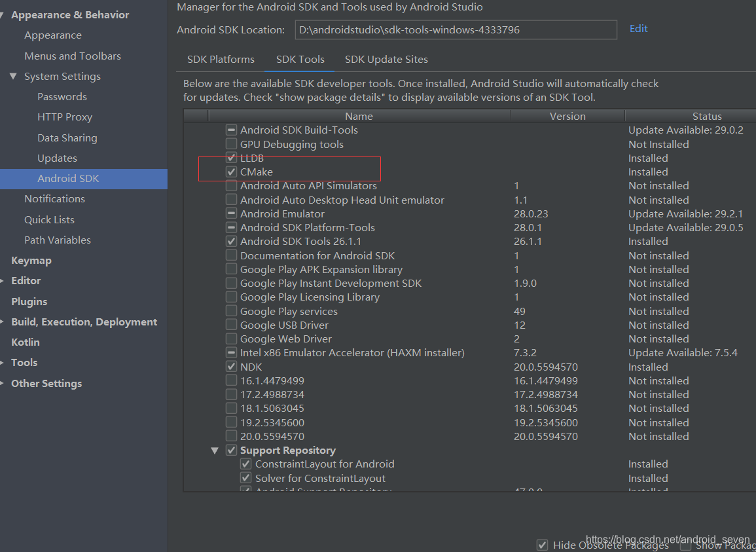Uncheck the NDK checkbox
Viewport: 756px width, 552px height.
(232, 367)
